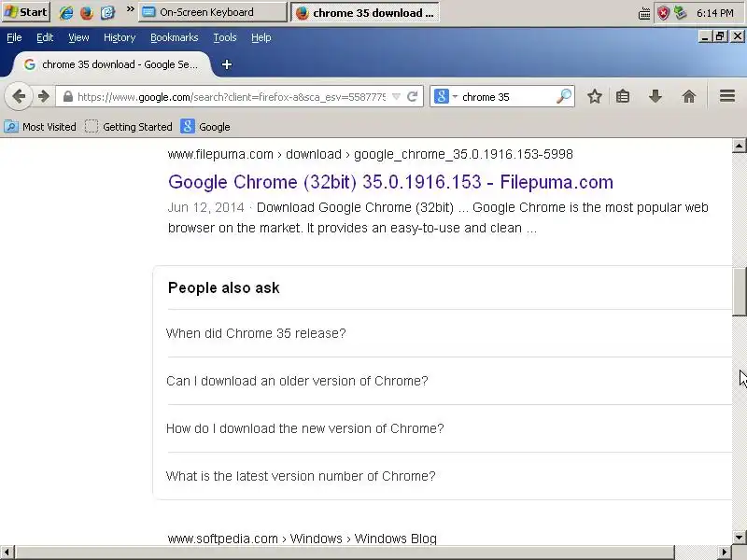Reload the page with the refresh icon
Viewport: 747px width, 560px height.
coord(413,97)
